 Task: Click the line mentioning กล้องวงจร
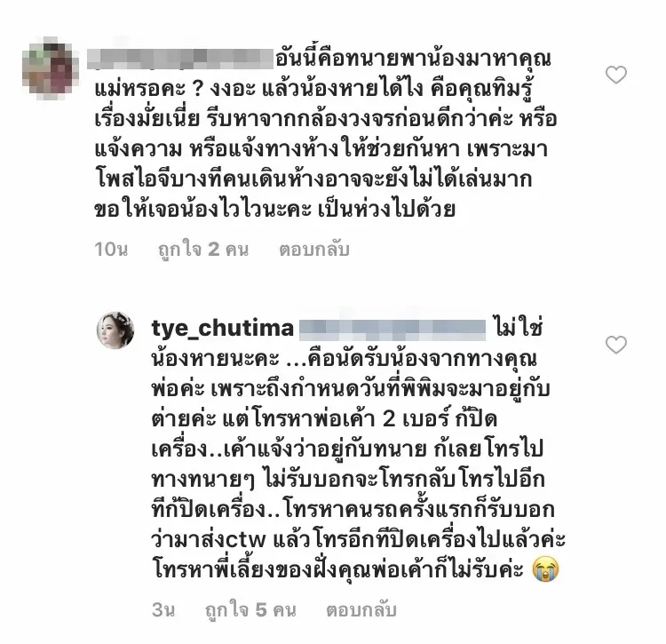coord(326,119)
